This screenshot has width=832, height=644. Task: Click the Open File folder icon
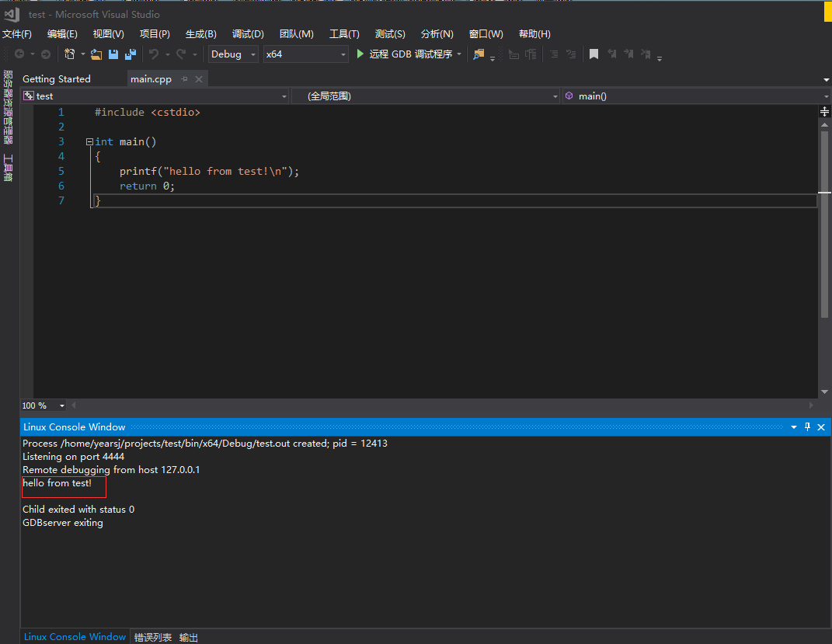click(96, 54)
